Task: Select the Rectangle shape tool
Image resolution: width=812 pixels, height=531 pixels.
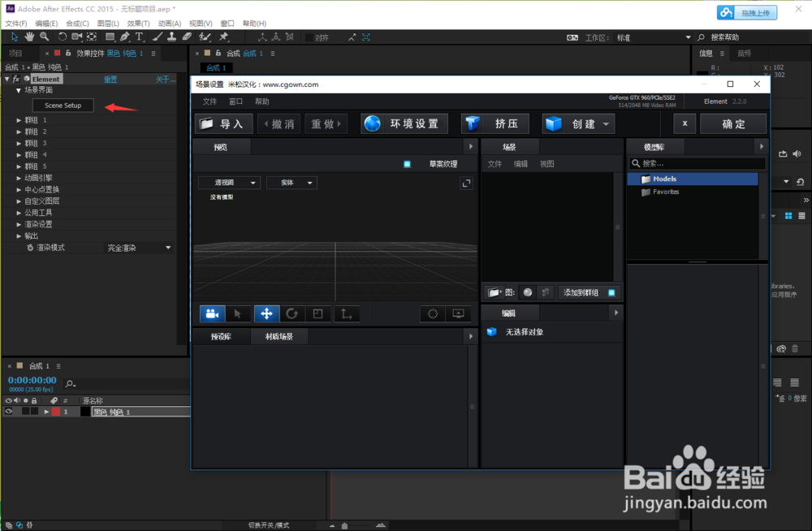Action: click(110, 37)
